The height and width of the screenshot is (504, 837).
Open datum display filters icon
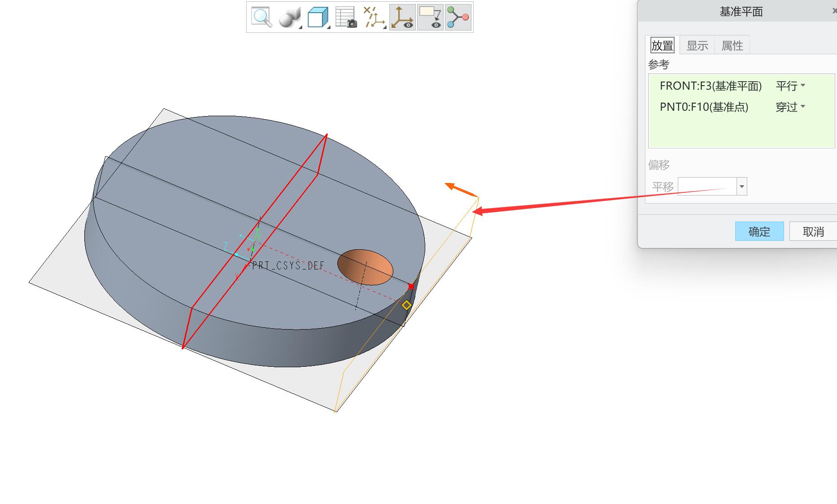375,17
